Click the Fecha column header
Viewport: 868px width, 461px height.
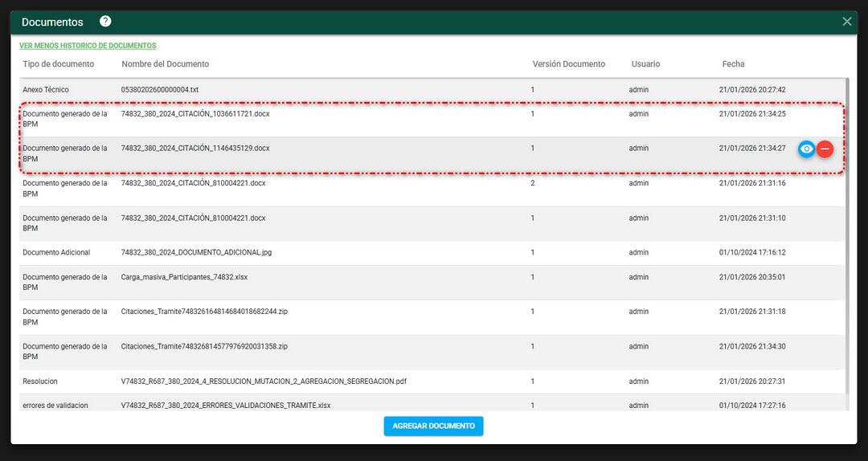pyautogui.click(x=733, y=64)
